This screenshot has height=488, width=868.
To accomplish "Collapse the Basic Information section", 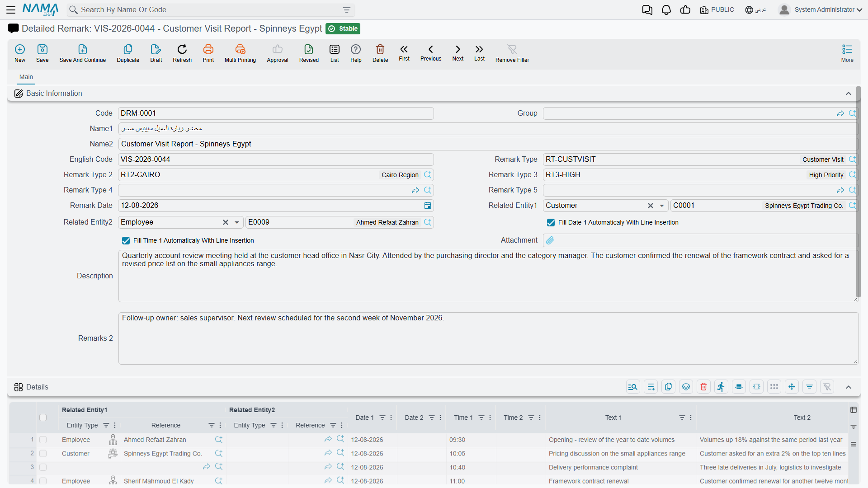I will [849, 94].
